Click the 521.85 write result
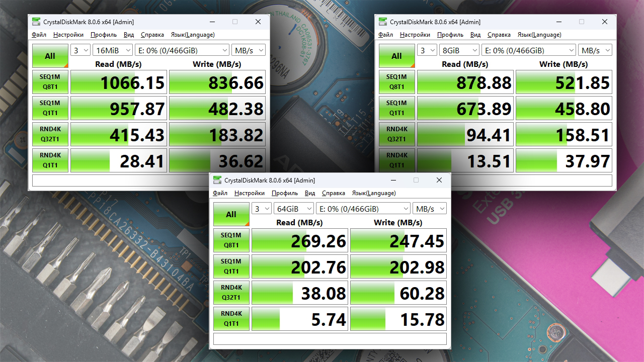Screen dimensions: 644x362 564,82
